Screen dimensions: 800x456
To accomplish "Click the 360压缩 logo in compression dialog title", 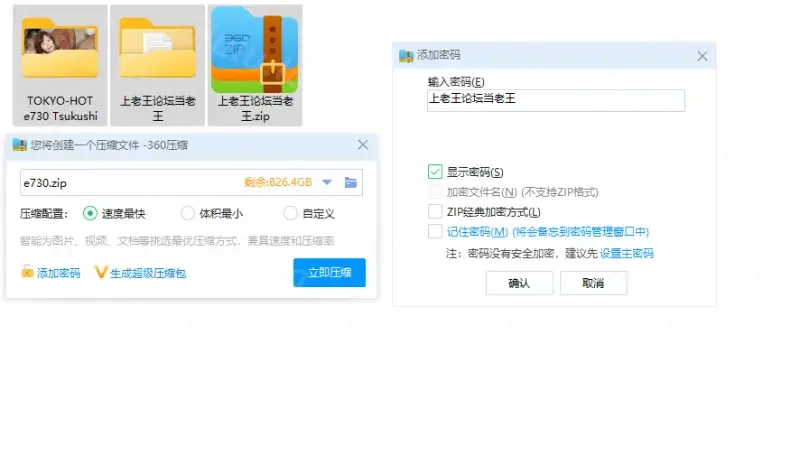I will (x=19, y=145).
